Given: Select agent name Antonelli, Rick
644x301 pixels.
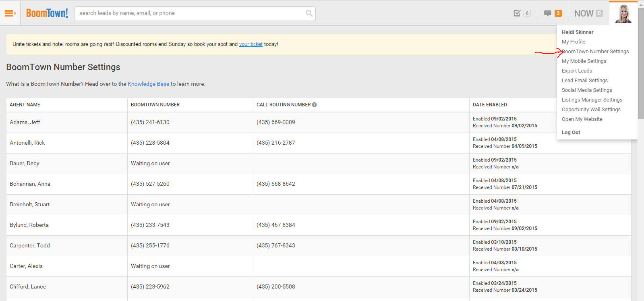Looking at the screenshot, I should pos(27,143).
